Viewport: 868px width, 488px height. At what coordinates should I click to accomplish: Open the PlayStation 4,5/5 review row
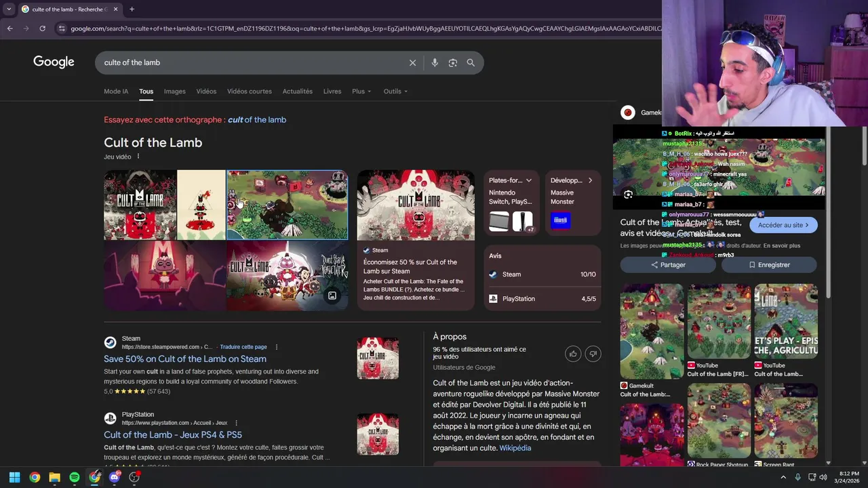[x=542, y=299]
